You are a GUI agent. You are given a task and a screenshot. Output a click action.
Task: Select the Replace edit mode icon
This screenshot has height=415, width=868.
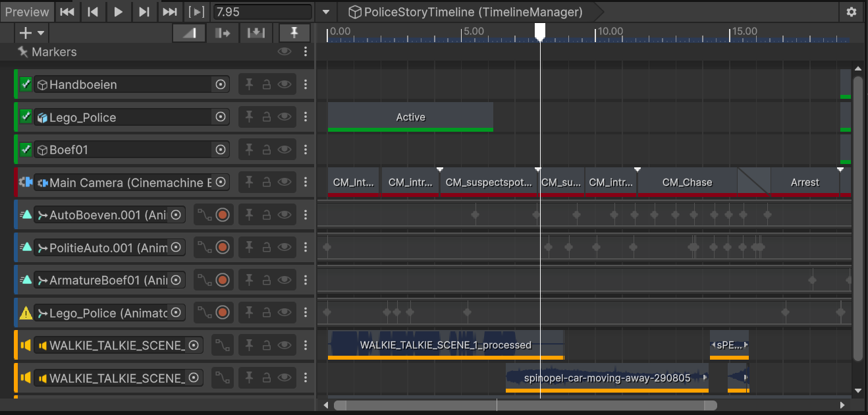click(256, 33)
